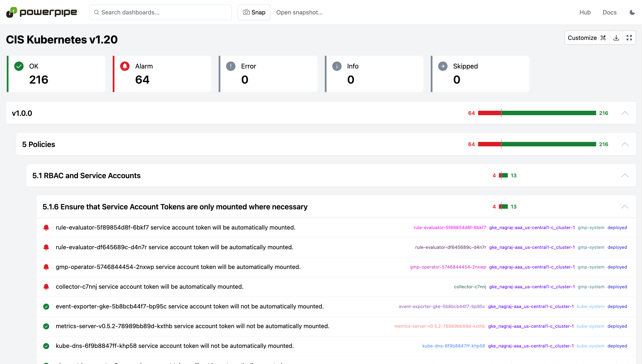Click the Info status icon
The image size is (642, 364).
point(337,66)
